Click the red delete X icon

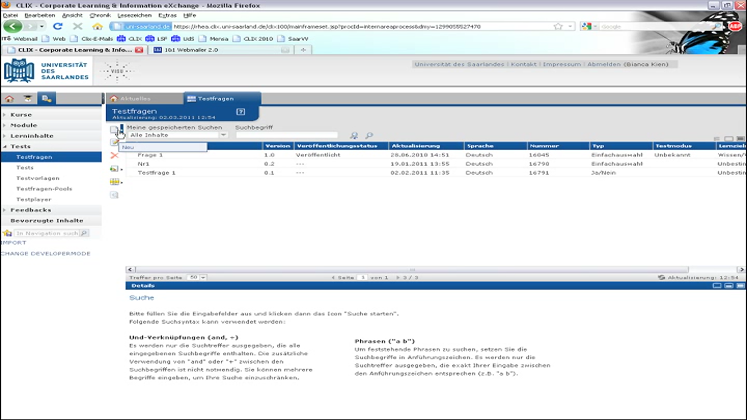click(114, 156)
